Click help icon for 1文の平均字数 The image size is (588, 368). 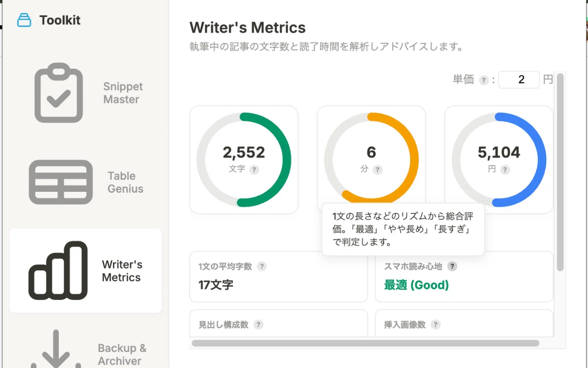click(262, 266)
